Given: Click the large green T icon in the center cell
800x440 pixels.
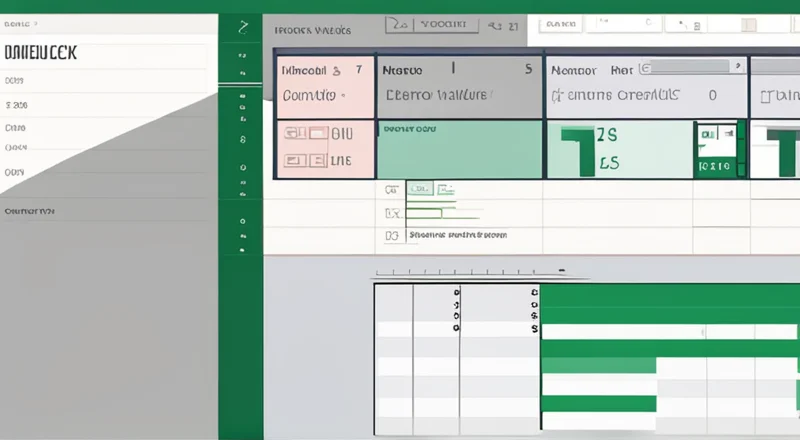Looking at the screenshot, I should click(578, 150).
